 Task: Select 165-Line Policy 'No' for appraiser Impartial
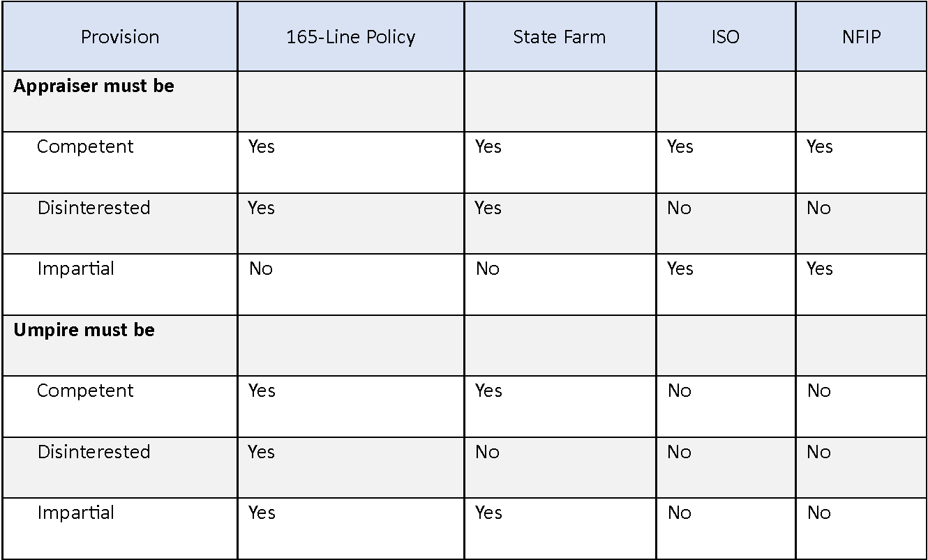coord(260,268)
